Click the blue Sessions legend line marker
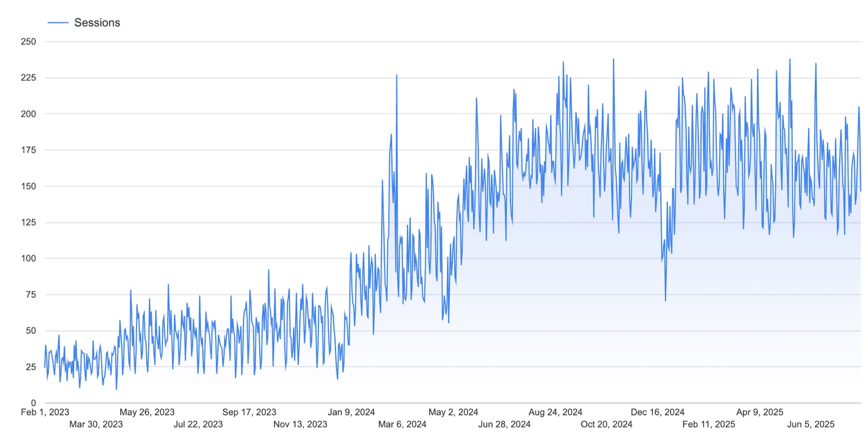This screenshot has width=868, height=443. [58, 23]
